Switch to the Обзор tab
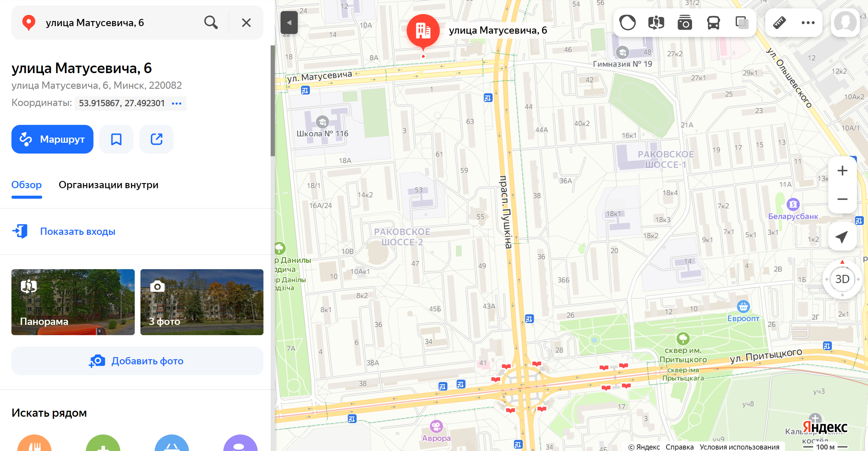This screenshot has width=868, height=451. (x=27, y=185)
